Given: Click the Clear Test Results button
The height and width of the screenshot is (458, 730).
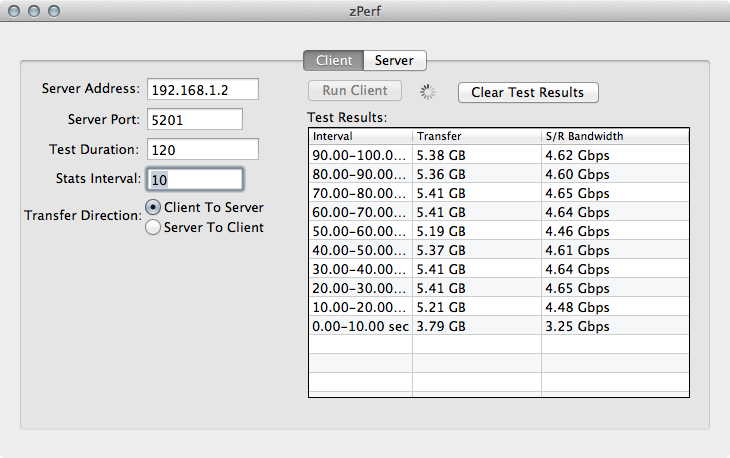Looking at the screenshot, I should pyautogui.click(x=527, y=92).
